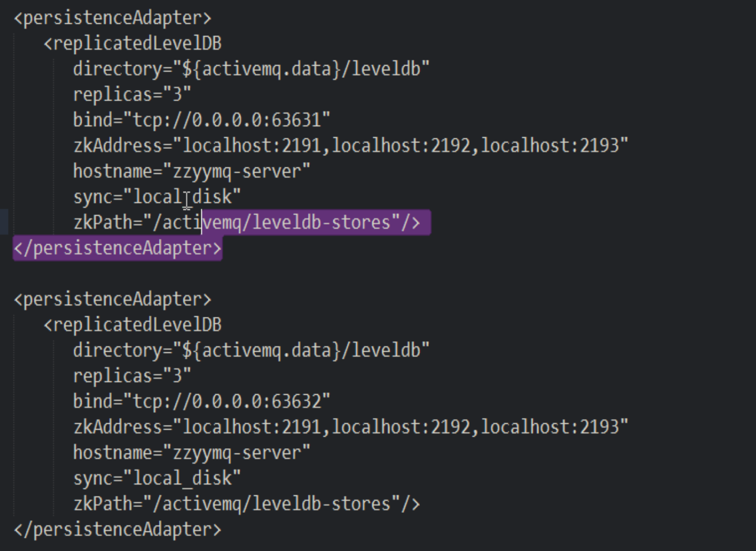Click hostname="zzyymq-server" in the 63632 block
This screenshot has height=551, width=756.
coord(191,452)
